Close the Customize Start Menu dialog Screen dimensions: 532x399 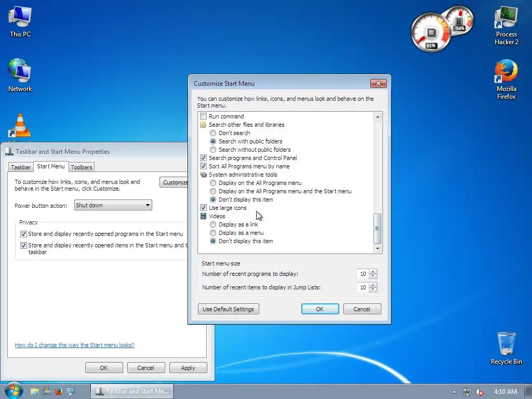(378, 84)
